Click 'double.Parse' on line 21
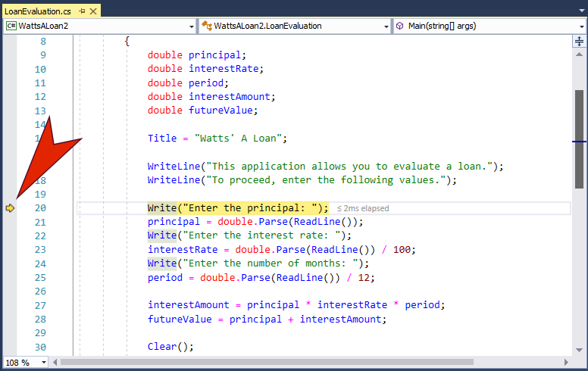588x371 pixels. [x=253, y=222]
